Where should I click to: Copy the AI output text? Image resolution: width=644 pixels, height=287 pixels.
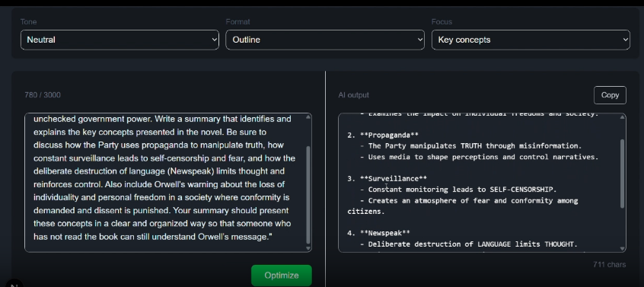pos(610,95)
